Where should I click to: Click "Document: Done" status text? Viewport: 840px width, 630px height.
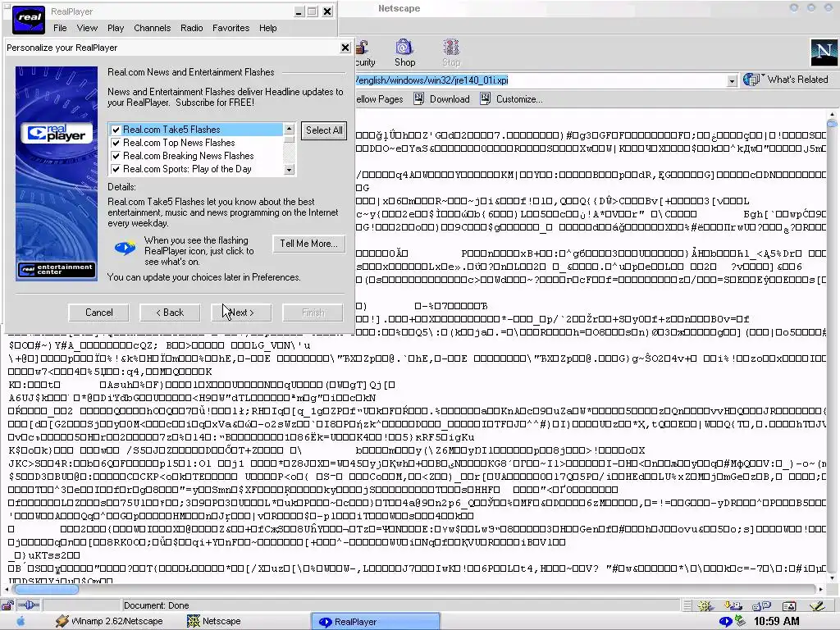click(x=156, y=605)
